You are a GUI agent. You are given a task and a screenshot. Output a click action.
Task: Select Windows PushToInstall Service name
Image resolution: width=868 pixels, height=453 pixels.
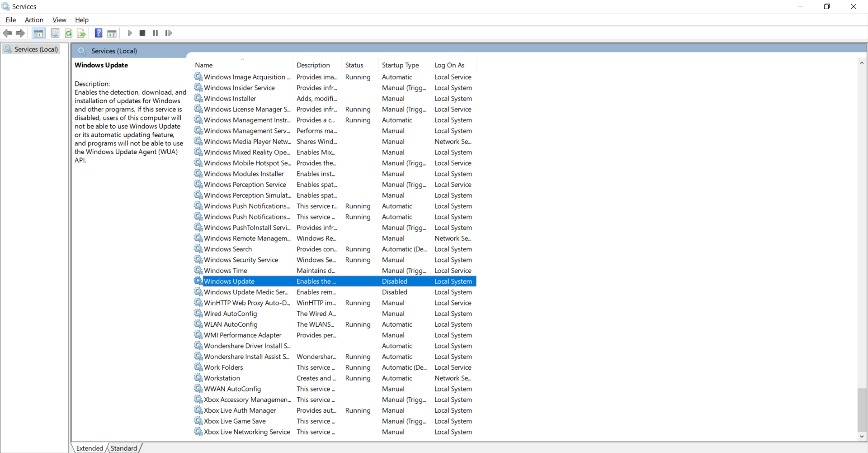[x=247, y=227]
